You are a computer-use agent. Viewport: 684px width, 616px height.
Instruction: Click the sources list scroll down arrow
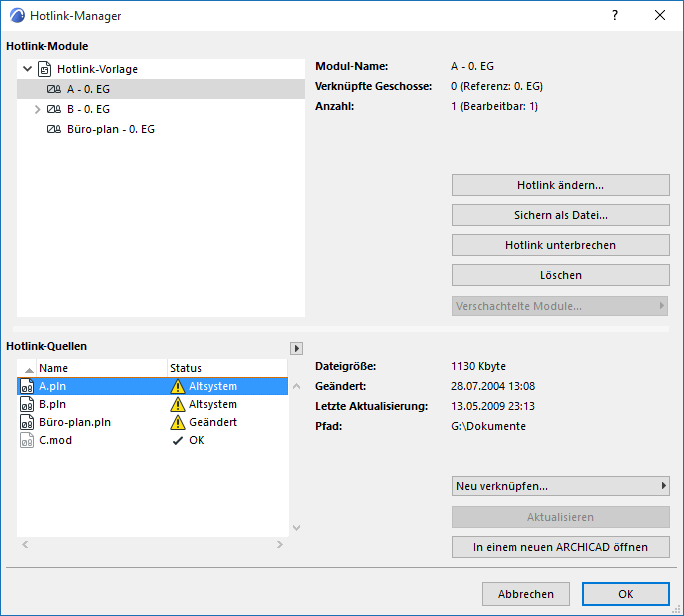click(297, 528)
